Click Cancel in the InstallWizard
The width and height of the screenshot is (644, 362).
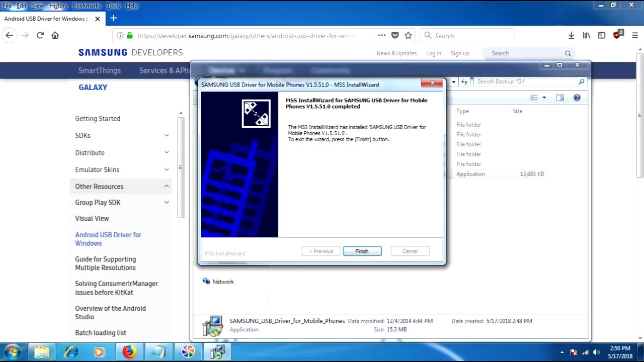pyautogui.click(x=410, y=251)
